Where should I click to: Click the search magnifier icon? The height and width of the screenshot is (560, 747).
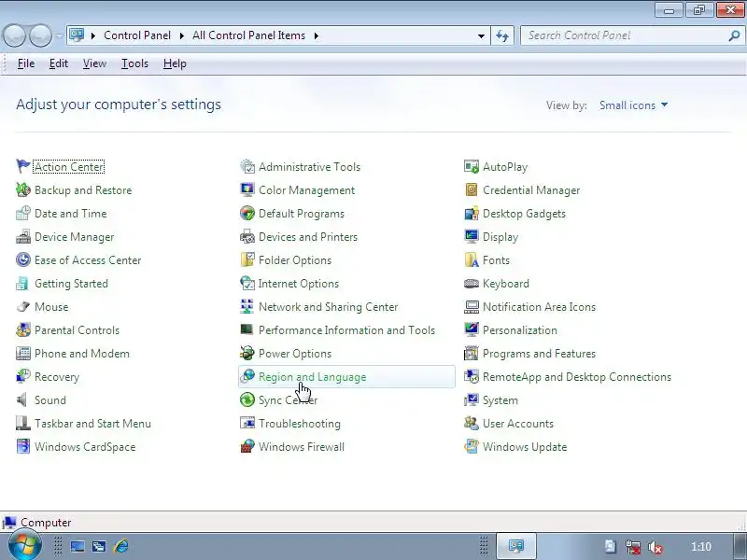tap(734, 35)
